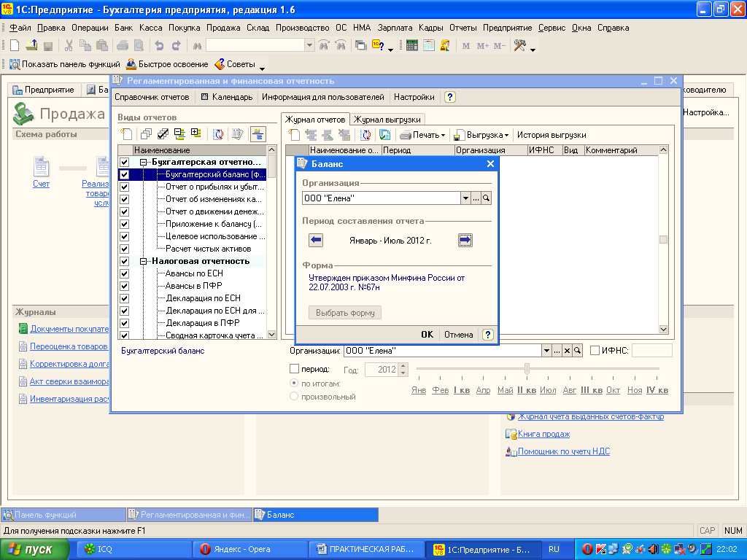Toggle checkbox for Отчет о прибылях и убытках
Viewport: 747px width, 560px height.
click(124, 187)
